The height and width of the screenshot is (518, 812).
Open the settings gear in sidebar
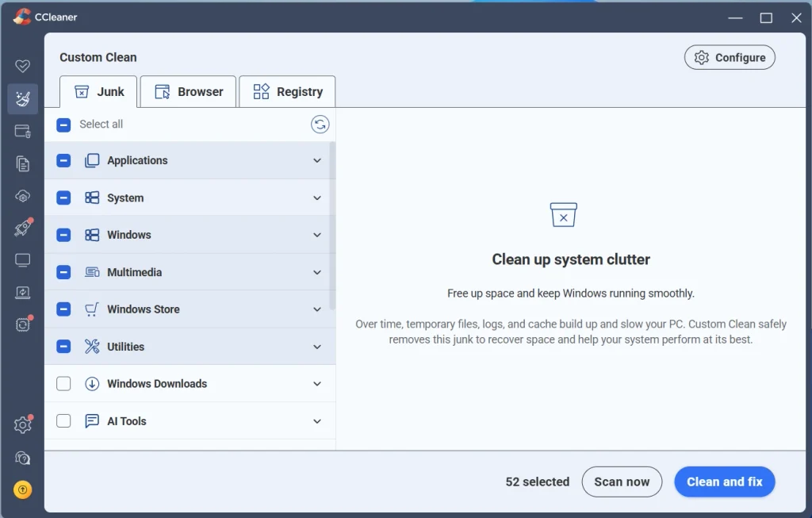(22, 424)
